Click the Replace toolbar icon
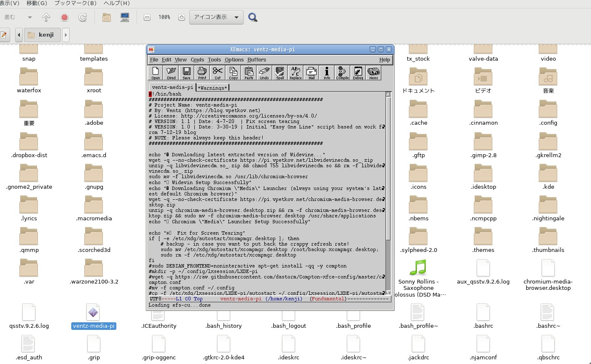Screen dimensions: 591x364 pyautogui.click(x=295, y=72)
